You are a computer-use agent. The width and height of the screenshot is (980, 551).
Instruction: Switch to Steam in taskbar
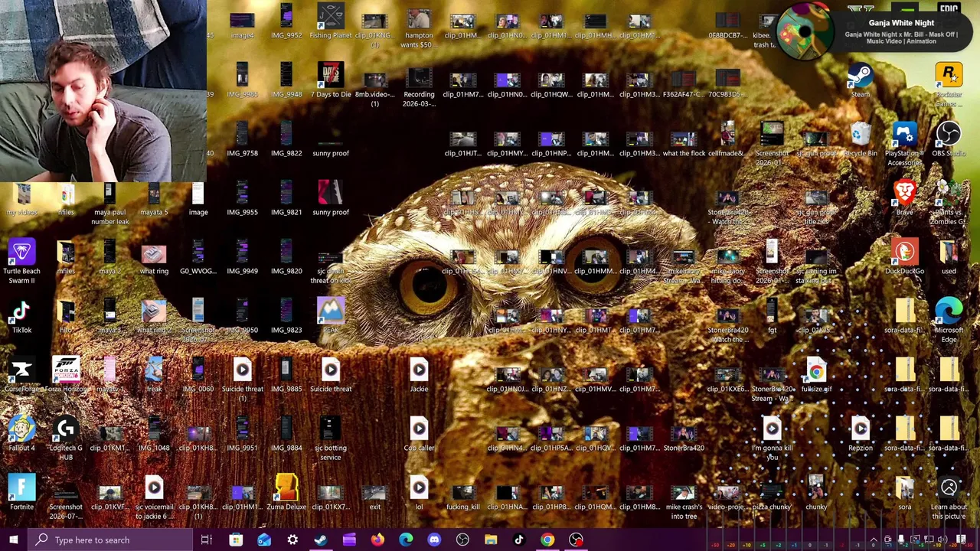tap(321, 540)
